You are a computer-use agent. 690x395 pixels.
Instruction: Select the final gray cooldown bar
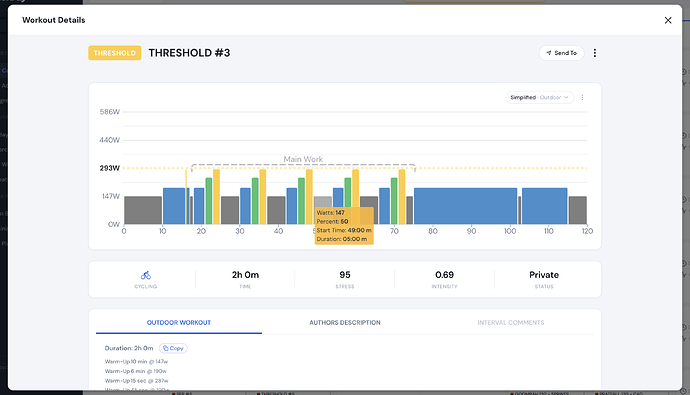pos(577,210)
